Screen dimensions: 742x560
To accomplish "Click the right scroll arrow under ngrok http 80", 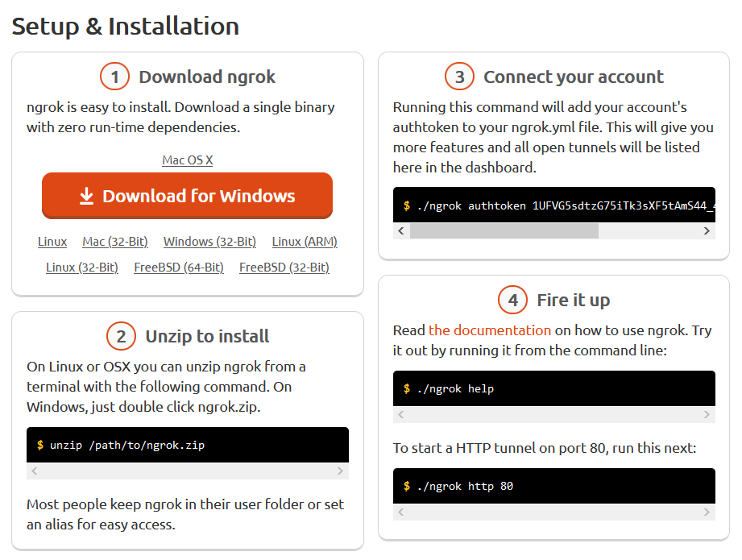I will pos(708,512).
